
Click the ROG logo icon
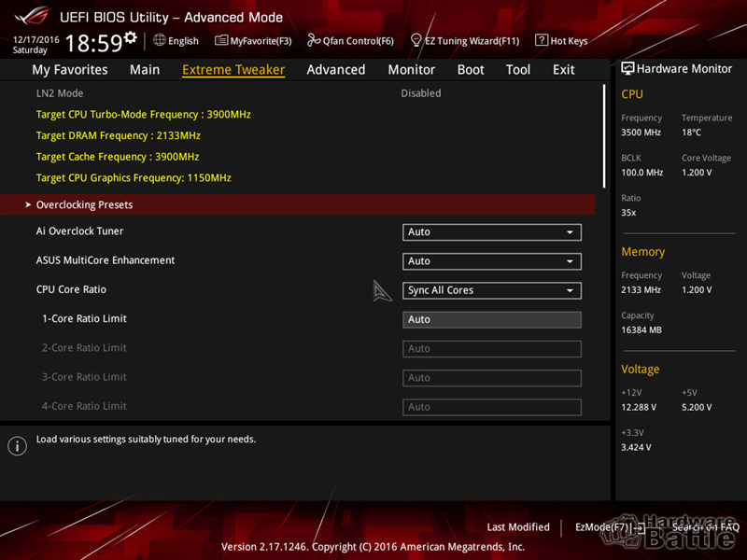point(32,16)
